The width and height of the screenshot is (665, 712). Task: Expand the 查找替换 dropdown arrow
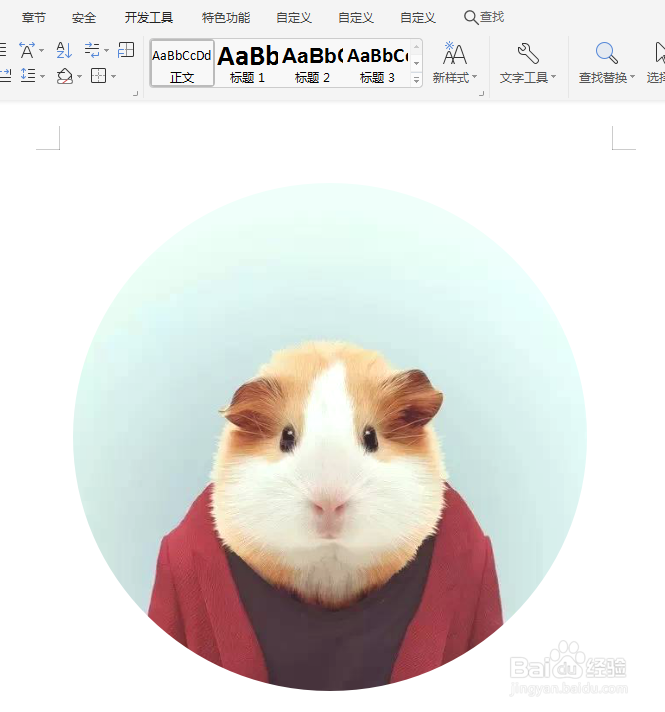point(632,77)
